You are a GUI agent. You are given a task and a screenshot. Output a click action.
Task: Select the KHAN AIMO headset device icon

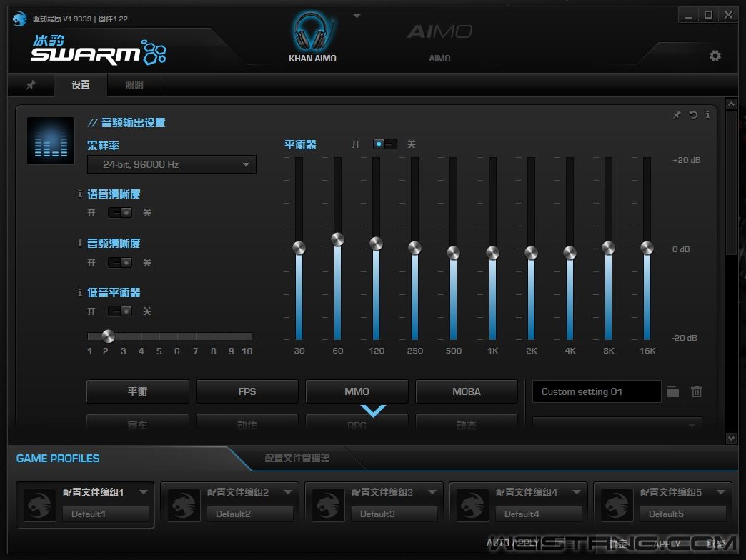tap(312, 32)
